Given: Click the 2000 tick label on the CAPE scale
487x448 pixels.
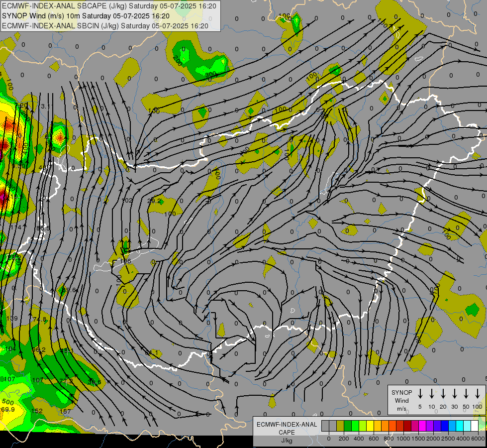Looking at the screenshot, I should (x=433, y=439).
